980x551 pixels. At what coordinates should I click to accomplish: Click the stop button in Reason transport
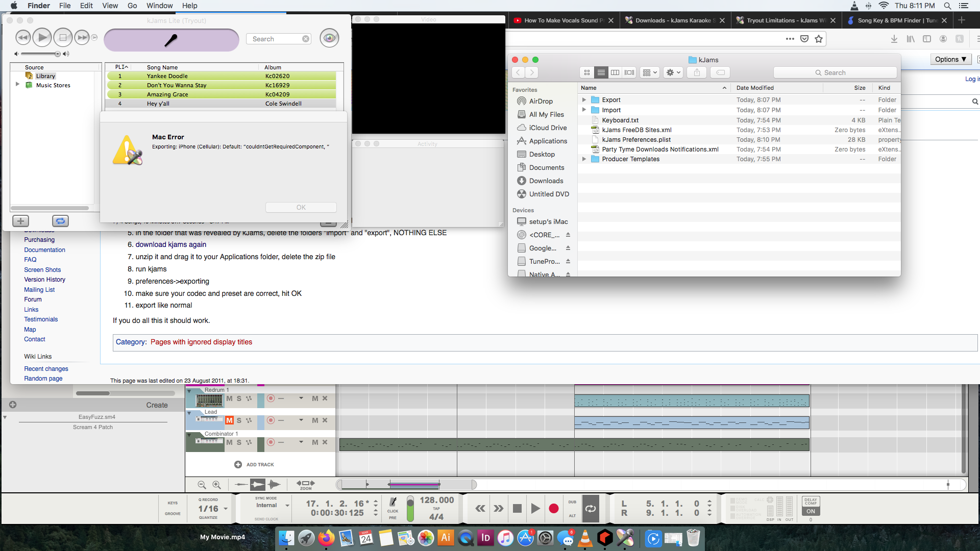[517, 509]
